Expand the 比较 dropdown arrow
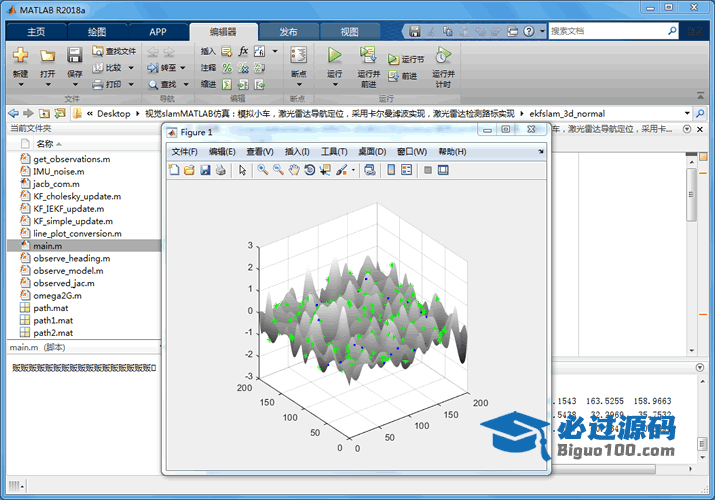Viewport: 715px width, 500px height. [x=131, y=68]
